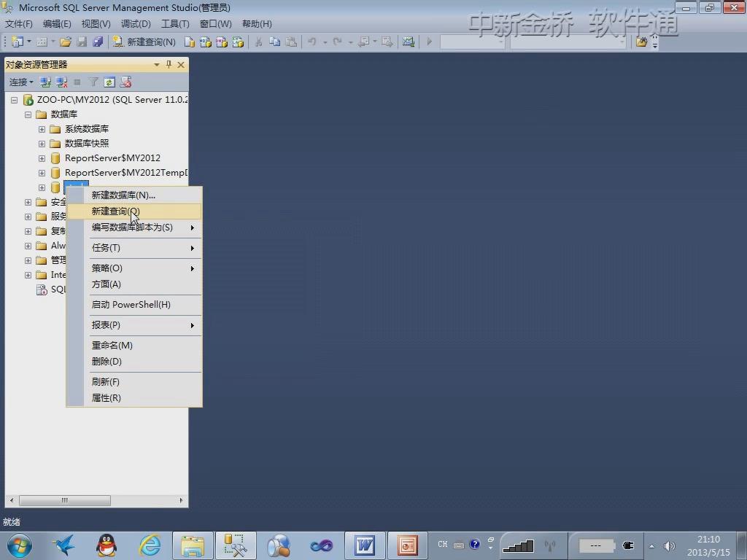Collapse the ZOO-PC\MY2012 server node
747x560 pixels.
[15, 100]
